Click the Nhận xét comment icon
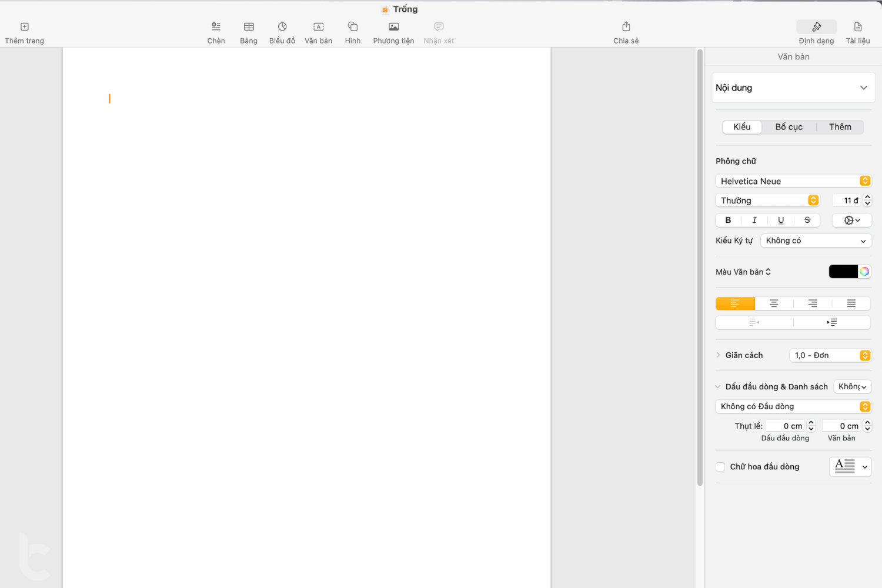The height and width of the screenshot is (588, 882). pyautogui.click(x=439, y=27)
